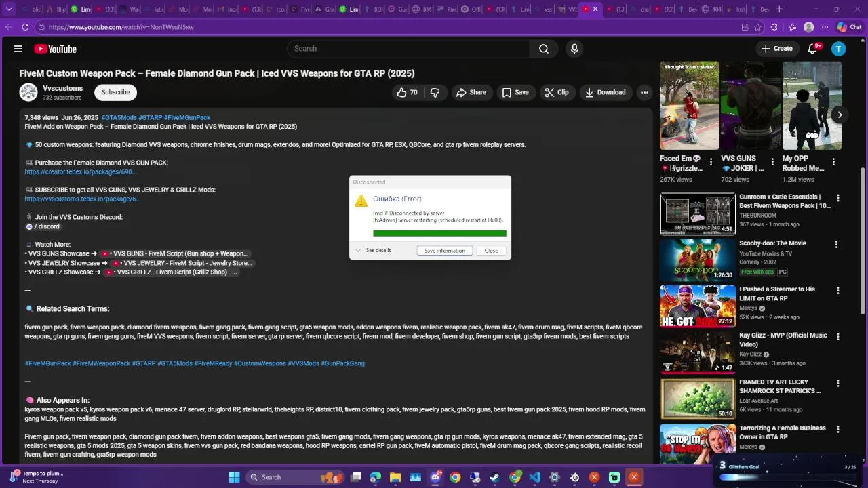The height and width of the screenshot is (488, 868).
Task: Reload the current page
Action: (x=25, y=27)
